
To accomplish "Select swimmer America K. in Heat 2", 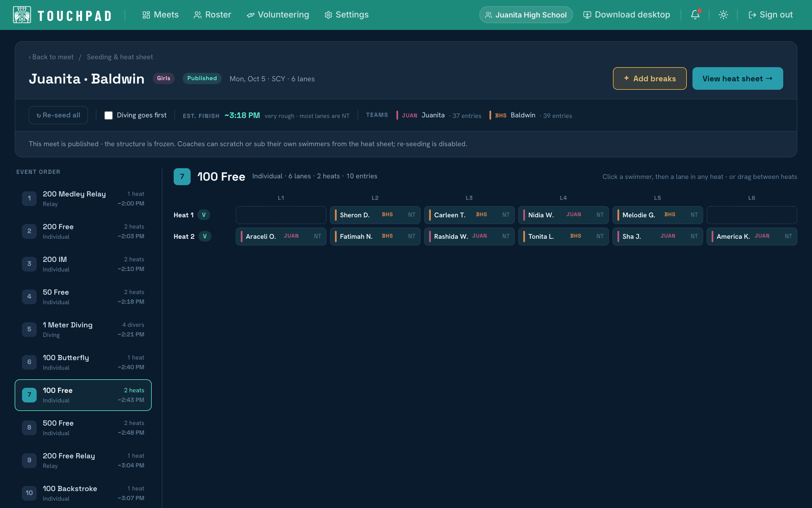I will point(752,237).
